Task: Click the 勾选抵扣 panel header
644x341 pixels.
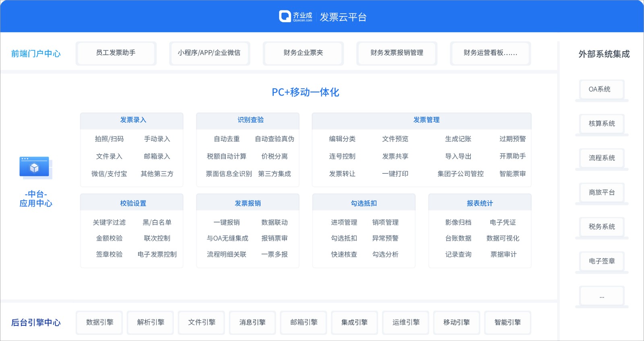Action: [364, 203]
